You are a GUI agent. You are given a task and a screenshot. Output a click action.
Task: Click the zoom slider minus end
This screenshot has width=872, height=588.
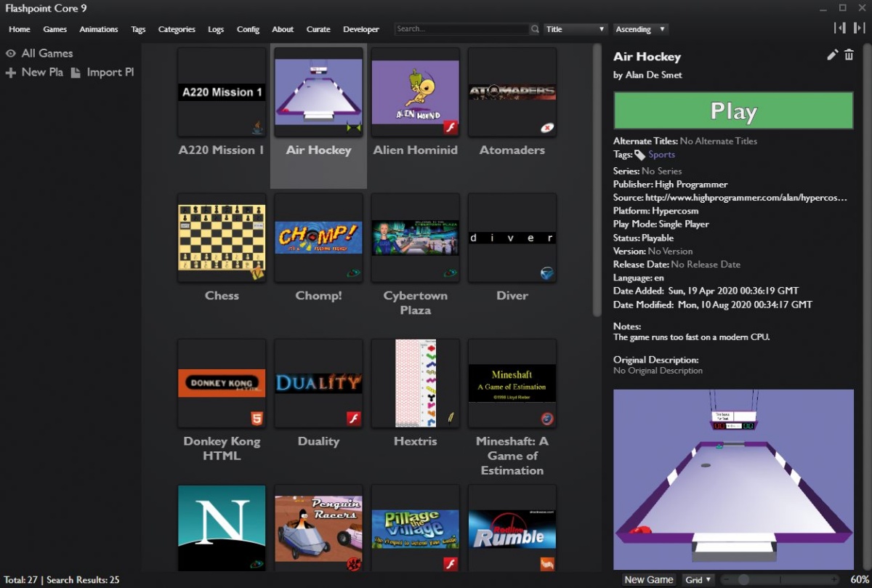pyautogui.click(x=727, y=579)
